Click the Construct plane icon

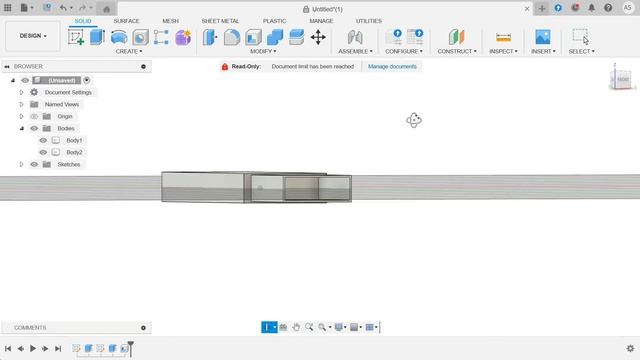456,37
